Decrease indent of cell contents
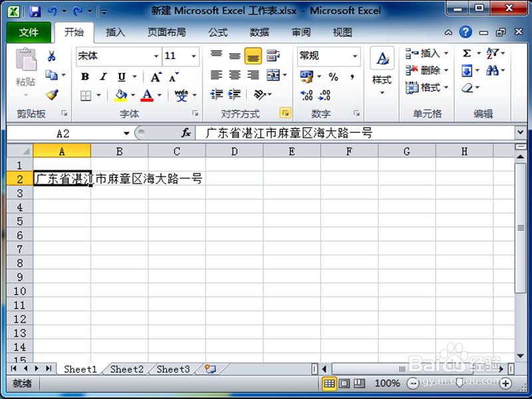This screenshot has width=532, height=399. (216, 94)
